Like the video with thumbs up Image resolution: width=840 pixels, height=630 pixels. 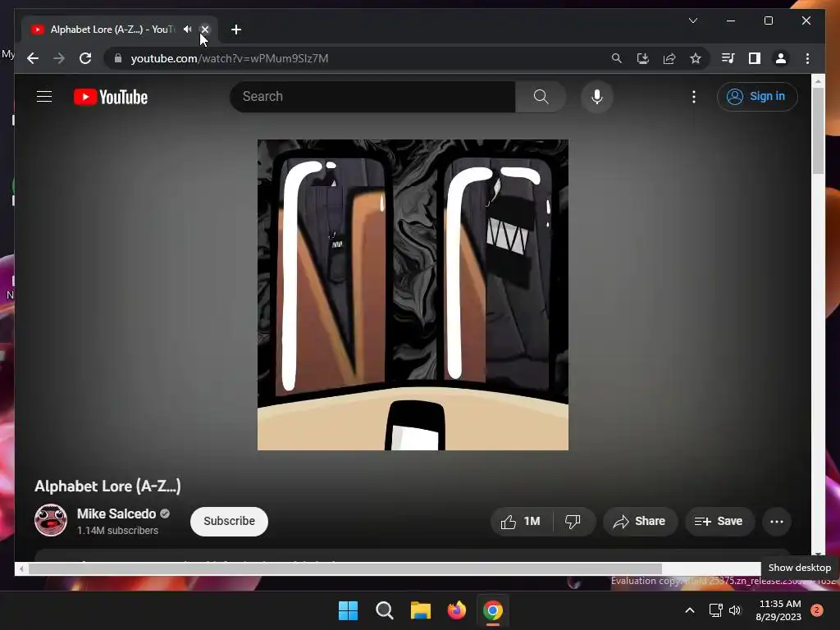pyautogui.click(x=521, y=521)
